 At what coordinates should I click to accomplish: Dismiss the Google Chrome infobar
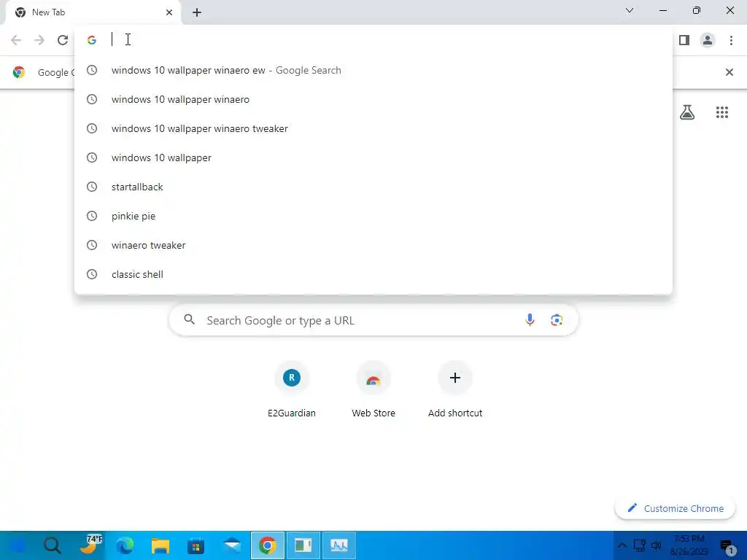tap(729, 72)
